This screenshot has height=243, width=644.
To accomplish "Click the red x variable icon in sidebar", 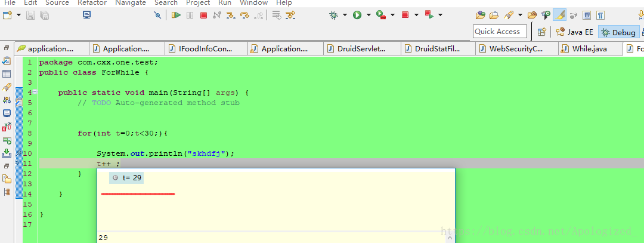I will (7, 127).
